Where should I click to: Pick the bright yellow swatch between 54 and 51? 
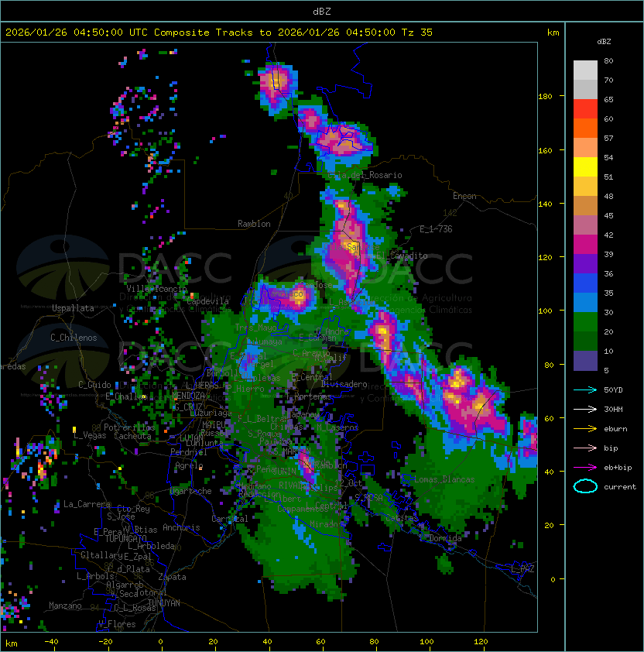pyautogui.click(x=585, y=167)
